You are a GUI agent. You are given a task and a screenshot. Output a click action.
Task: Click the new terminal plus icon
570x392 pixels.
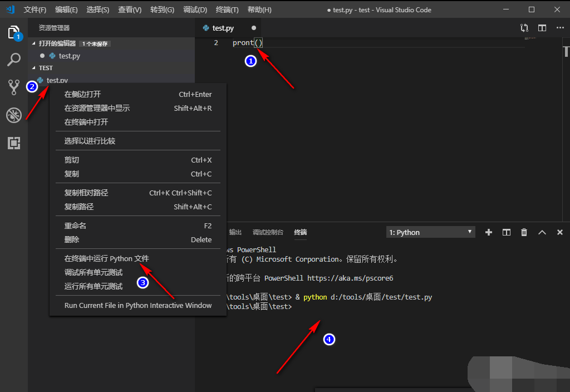[489, 232]
